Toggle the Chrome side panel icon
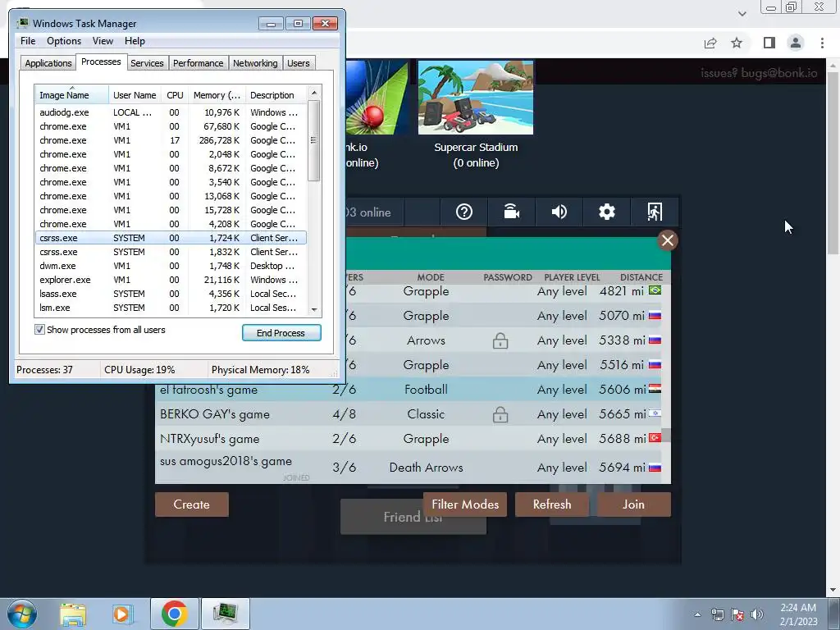 click(x=769, y=43)
